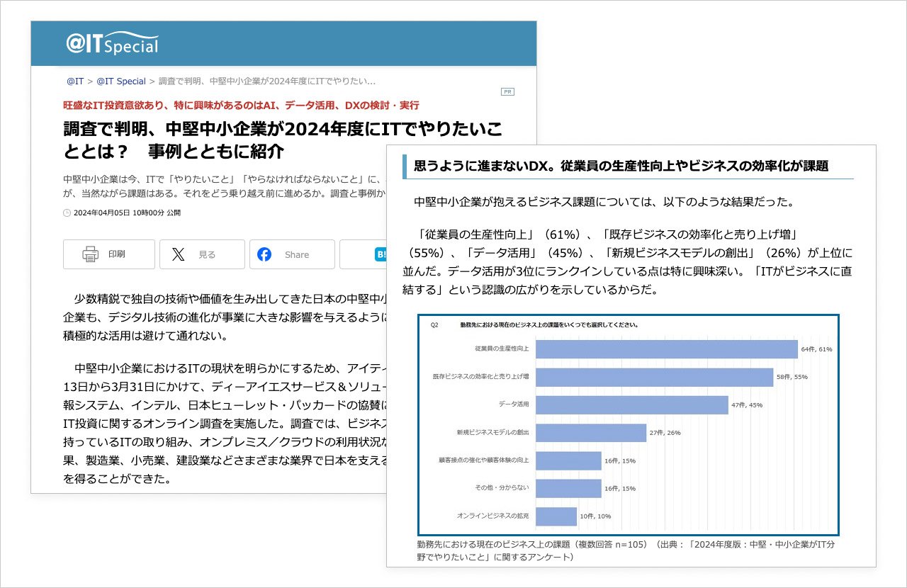Click the Facebook logo icon
The image size is (907, 588).
[264, 254]
